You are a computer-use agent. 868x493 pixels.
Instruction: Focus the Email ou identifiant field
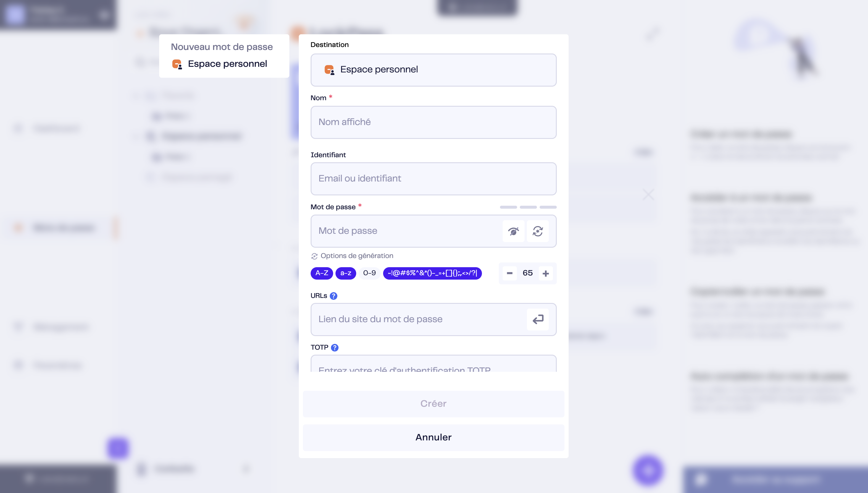click(x=433, y=179)
